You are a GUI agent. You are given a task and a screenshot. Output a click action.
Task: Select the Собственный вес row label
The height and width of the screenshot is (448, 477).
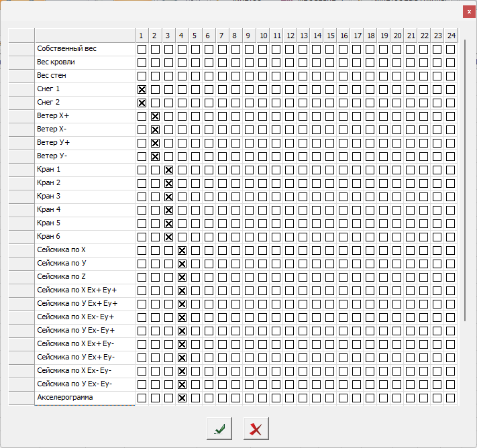coord(85,49)
